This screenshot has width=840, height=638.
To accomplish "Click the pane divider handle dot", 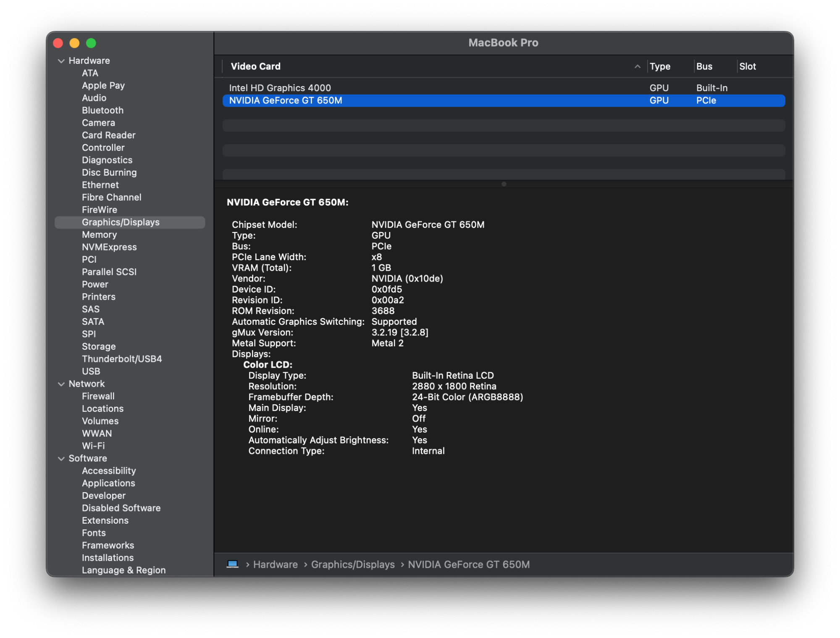I will click(x=504, y=184).
